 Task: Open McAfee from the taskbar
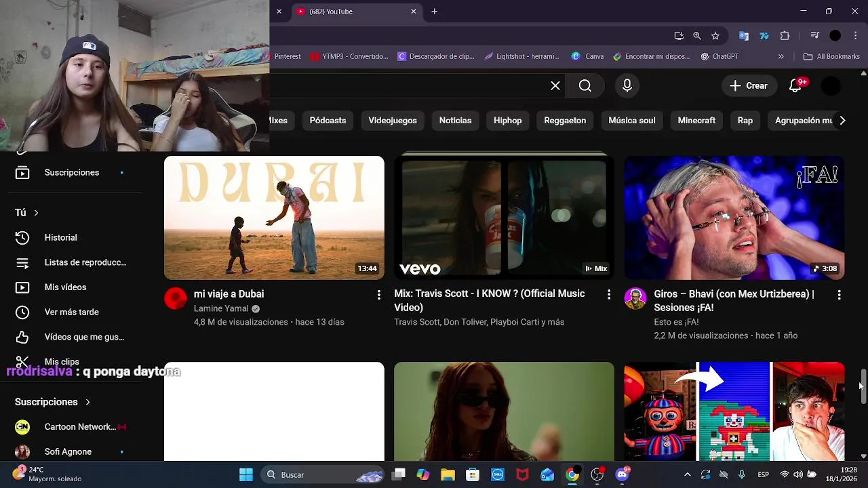click(522, 474)
